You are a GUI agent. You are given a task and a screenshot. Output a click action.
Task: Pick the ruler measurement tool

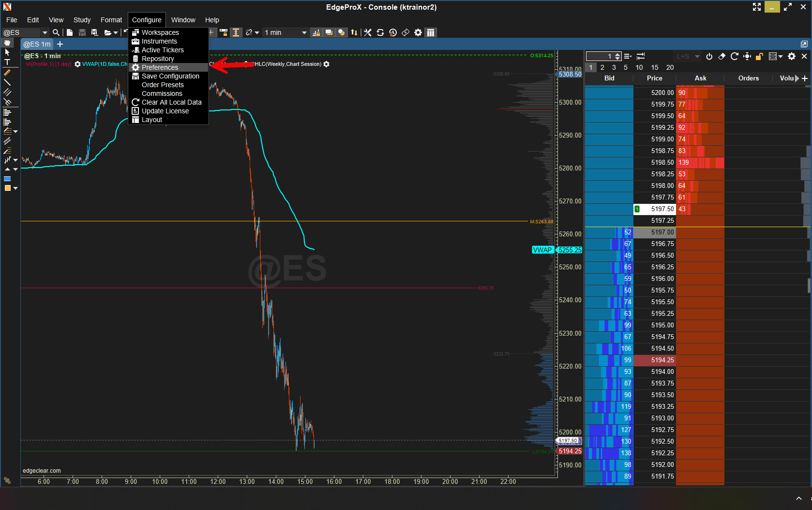[x=7, y=73]
